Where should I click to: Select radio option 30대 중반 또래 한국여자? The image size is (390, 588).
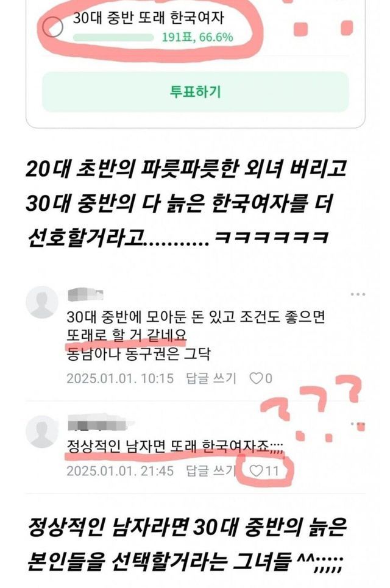tap(53, 27)
